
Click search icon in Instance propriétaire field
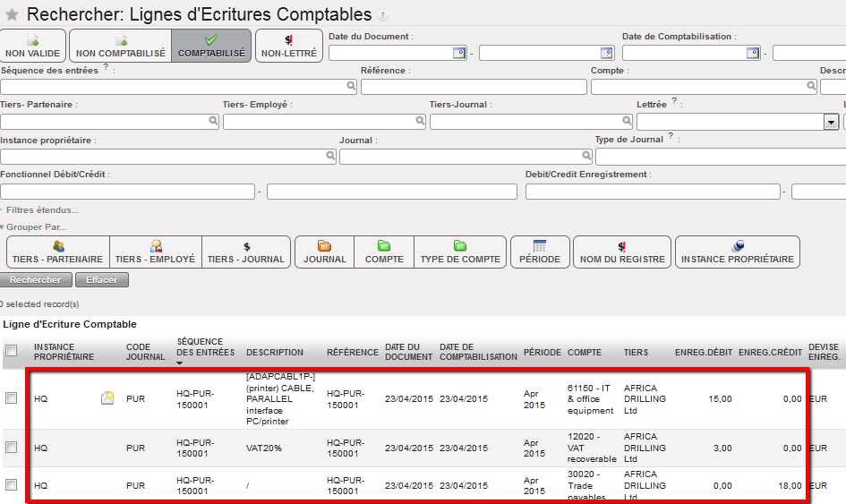330,157
